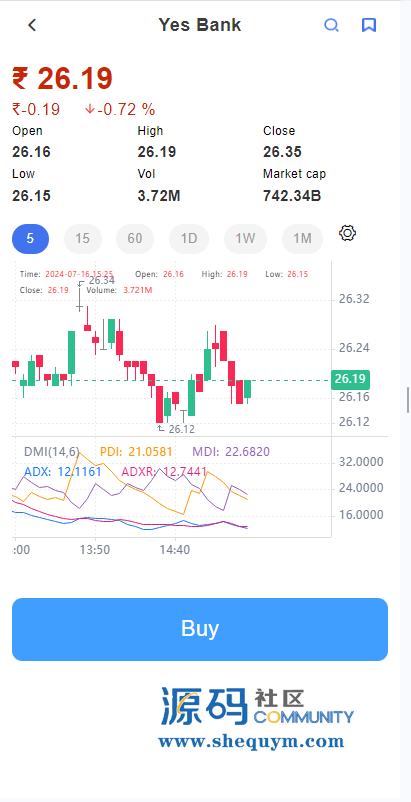Click the PDI: 21.0581 label
The image size is (411, 802).
(x=136, y=452)
